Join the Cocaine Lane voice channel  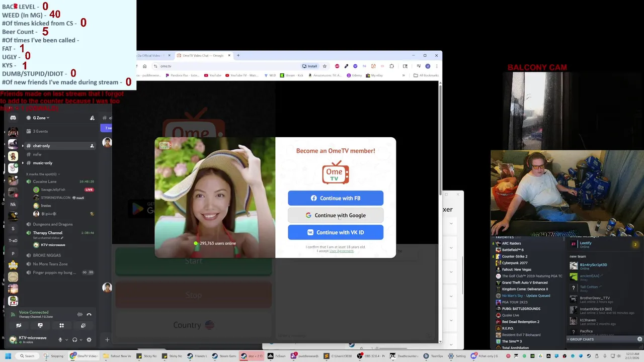59,182
